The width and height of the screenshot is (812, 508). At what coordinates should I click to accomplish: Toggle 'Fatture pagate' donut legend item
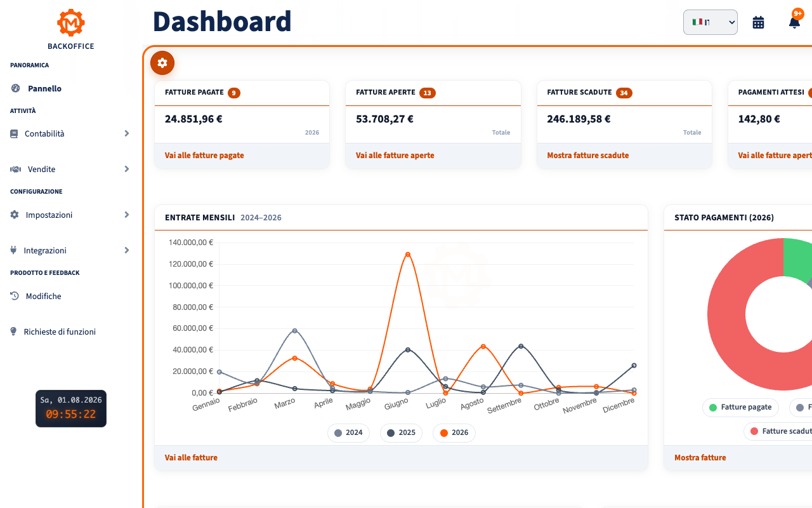(x=740, y=408)
